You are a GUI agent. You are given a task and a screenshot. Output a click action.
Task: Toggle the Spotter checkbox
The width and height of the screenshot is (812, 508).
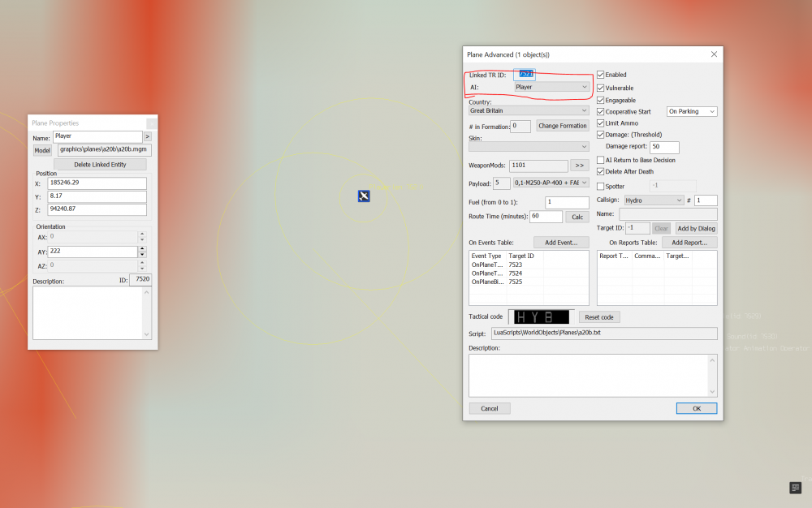click(601, 187)
